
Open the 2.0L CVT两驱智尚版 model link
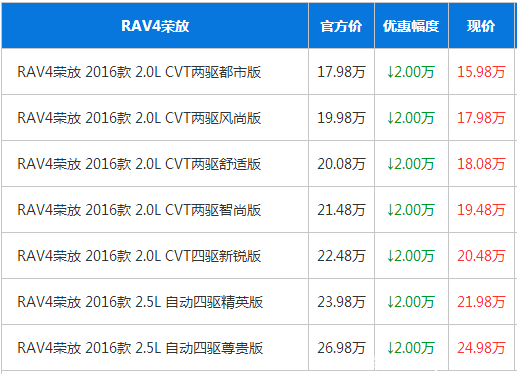click(139, 210)
